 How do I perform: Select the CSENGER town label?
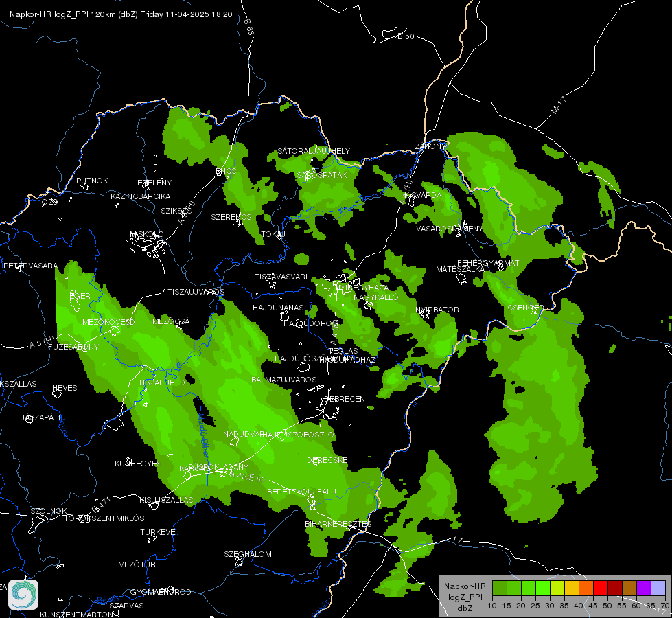[x=525, y=308]
